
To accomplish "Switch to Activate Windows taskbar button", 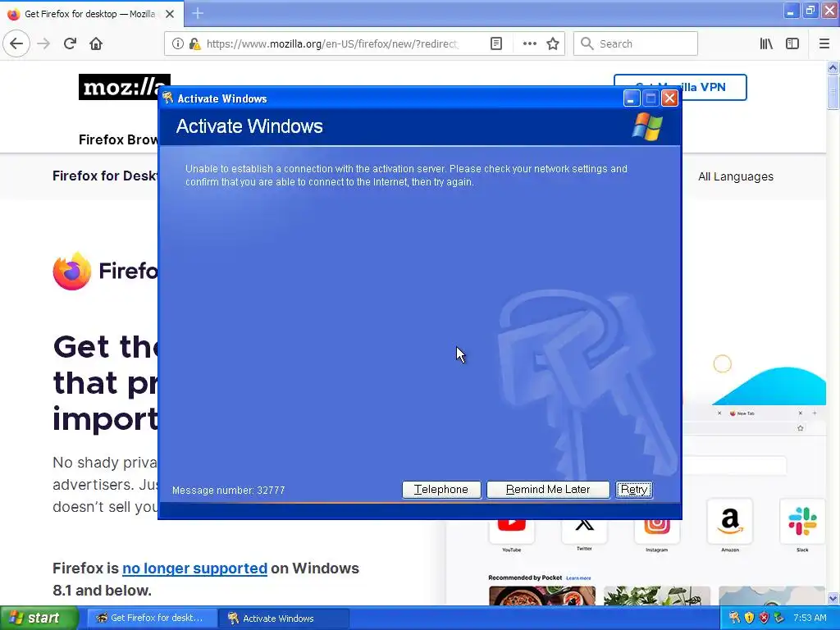I will (x=283, y=619).
